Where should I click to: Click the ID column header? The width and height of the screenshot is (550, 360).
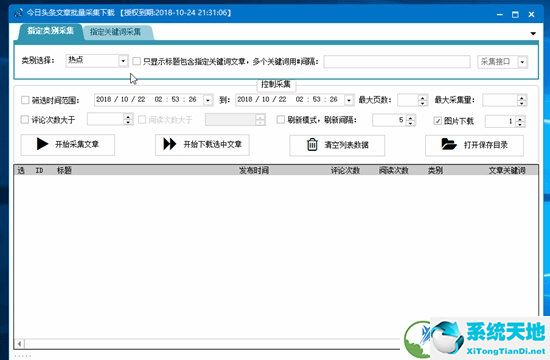pyautogui.click(x=39, y=171)
